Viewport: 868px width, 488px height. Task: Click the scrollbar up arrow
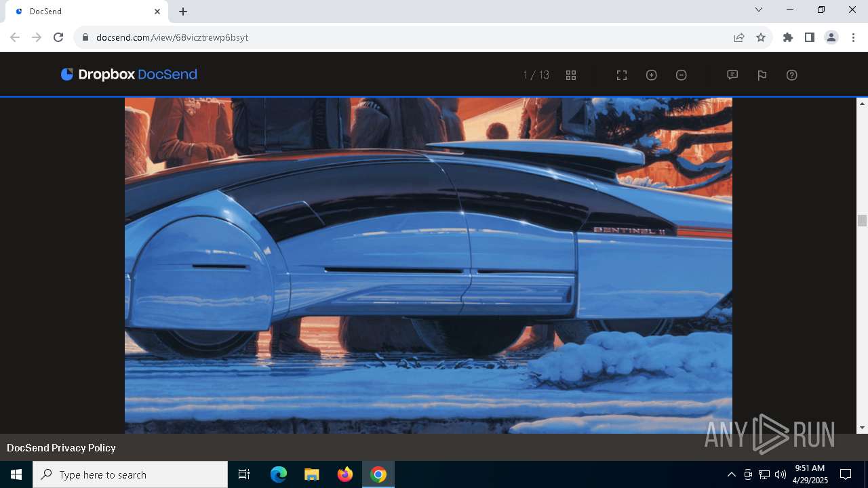[862, 104]
